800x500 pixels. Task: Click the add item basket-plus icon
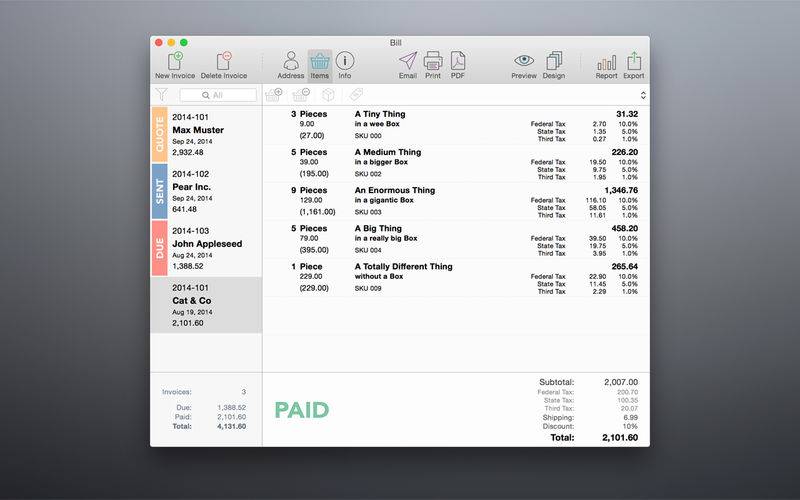click(274, 94)
